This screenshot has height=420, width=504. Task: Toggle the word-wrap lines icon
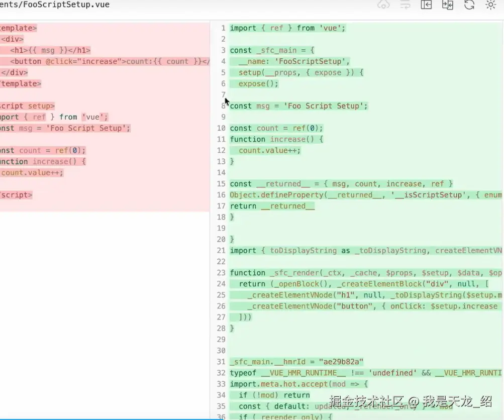click(x=405, y=5)
